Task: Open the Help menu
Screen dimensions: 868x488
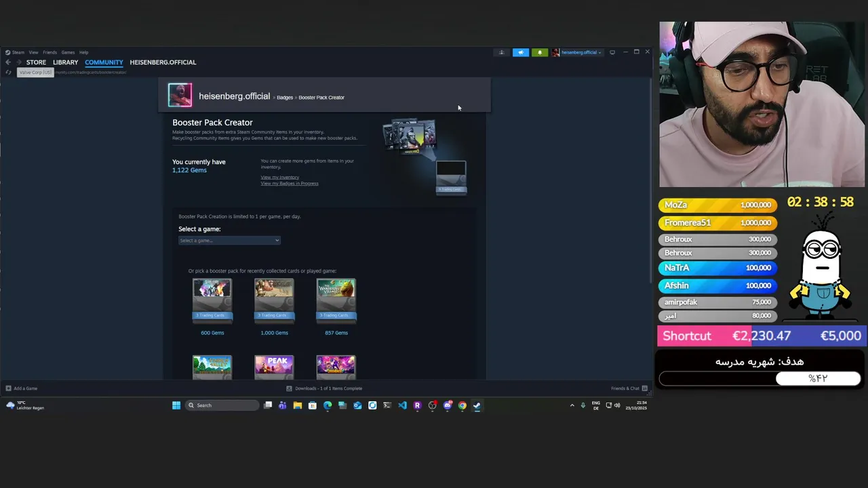Action: (x=83, y=52)
